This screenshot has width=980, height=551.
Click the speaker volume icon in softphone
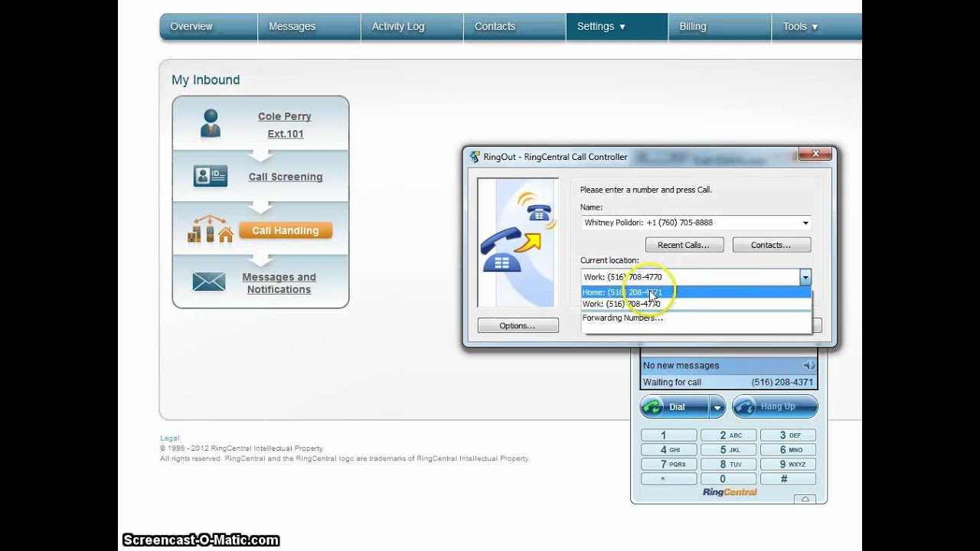808,366
